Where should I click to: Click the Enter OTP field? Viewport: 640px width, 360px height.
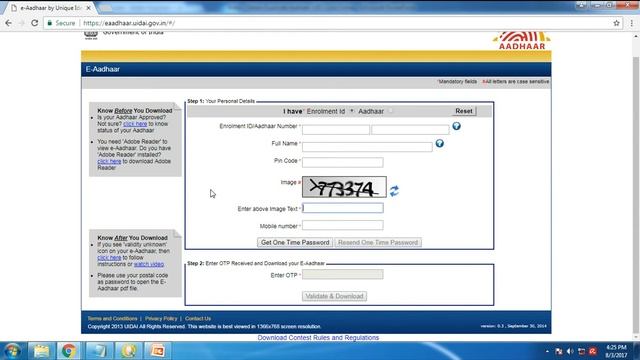[342, 274]
